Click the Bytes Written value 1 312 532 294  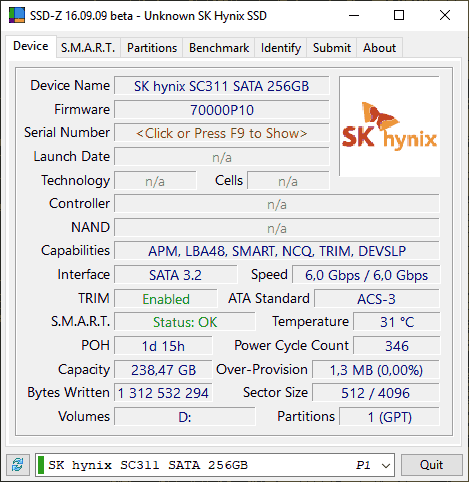(x=163, y=393)
